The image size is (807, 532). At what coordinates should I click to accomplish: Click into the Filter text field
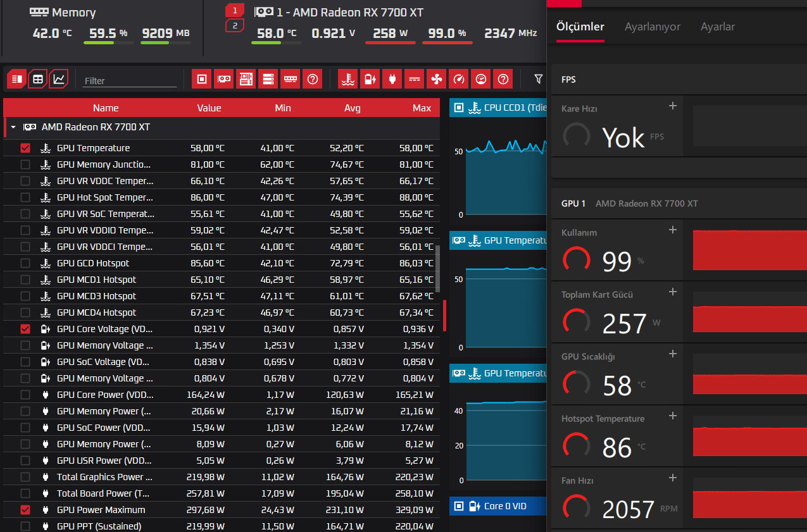pyautogui.click(x=130, y=80)
